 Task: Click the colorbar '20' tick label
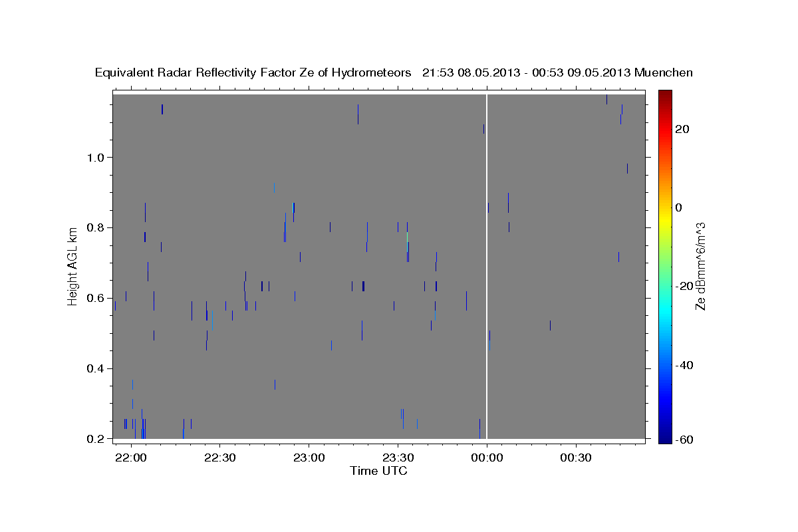tap(682, 129)
